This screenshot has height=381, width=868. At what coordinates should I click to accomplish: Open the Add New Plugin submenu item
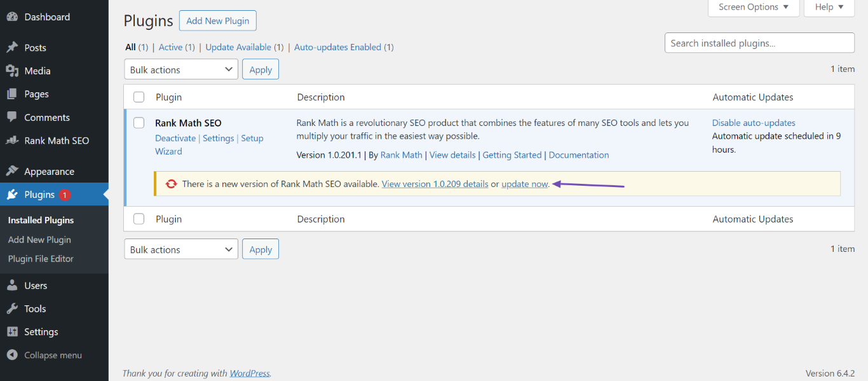39,240
